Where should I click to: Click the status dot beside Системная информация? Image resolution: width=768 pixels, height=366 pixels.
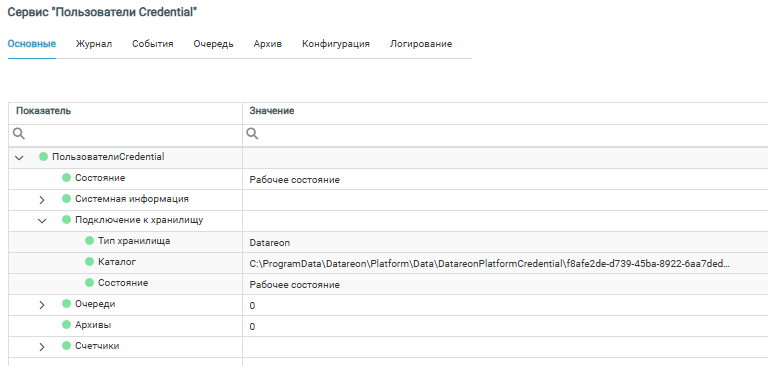[x=67, y=199]
